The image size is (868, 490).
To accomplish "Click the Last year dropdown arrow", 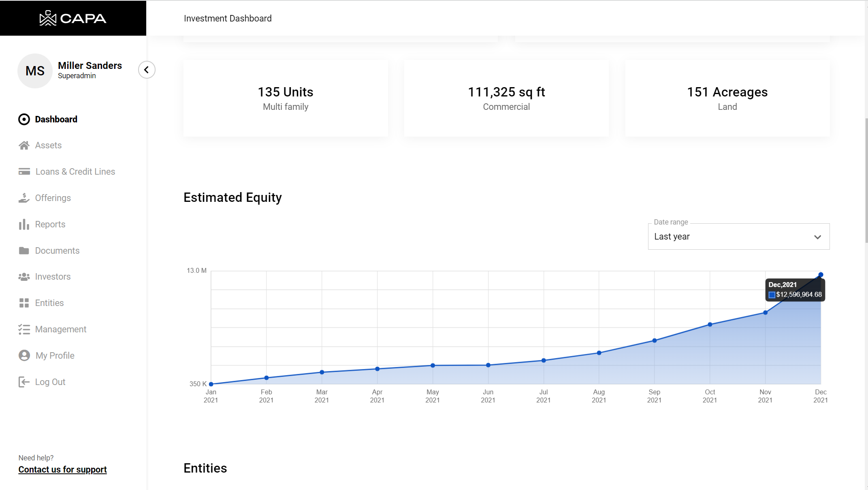I will click(817, 237).
